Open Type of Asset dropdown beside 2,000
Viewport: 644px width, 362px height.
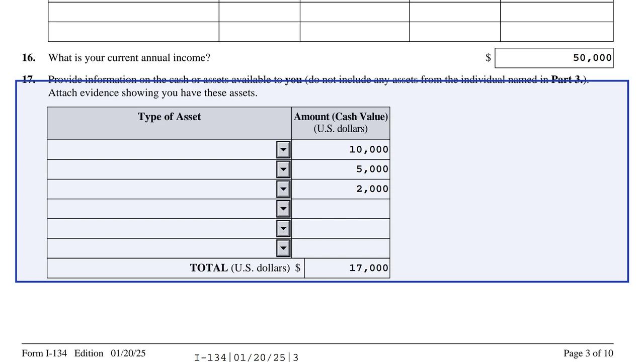(283, 189)
